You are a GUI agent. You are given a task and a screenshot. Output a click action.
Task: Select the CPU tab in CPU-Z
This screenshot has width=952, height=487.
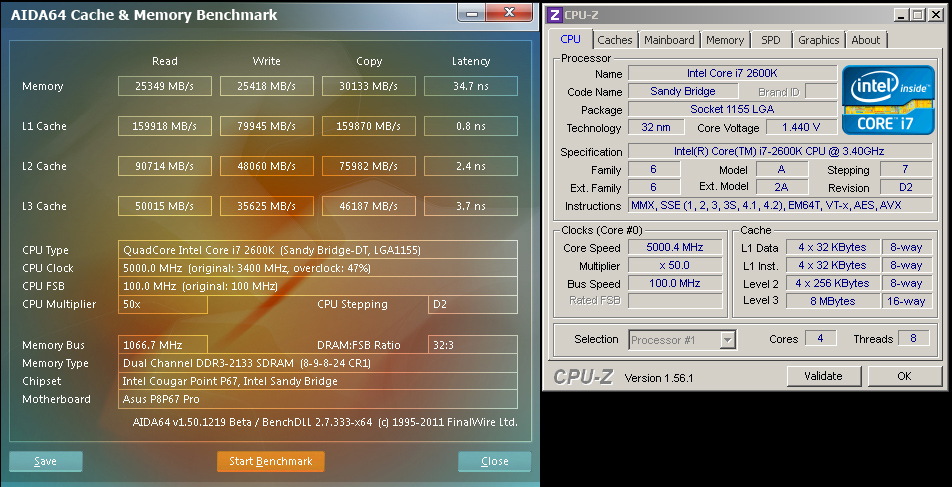[570, 39]
